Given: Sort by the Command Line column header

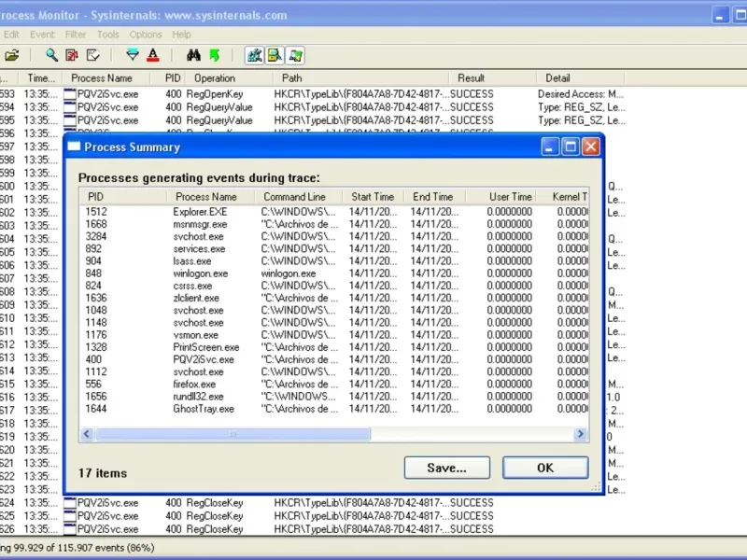Looking at the screenshot, I should click(298, 197).
